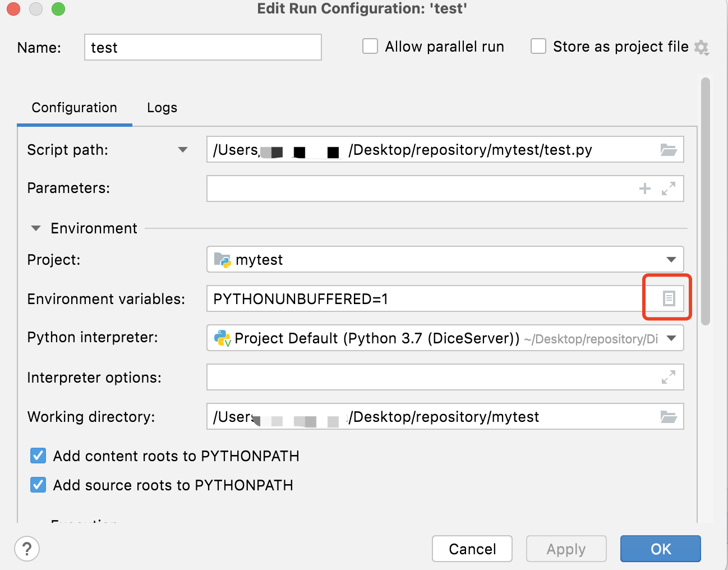Browse for the Script path file

pyautogui.click(x=669, y=149)
